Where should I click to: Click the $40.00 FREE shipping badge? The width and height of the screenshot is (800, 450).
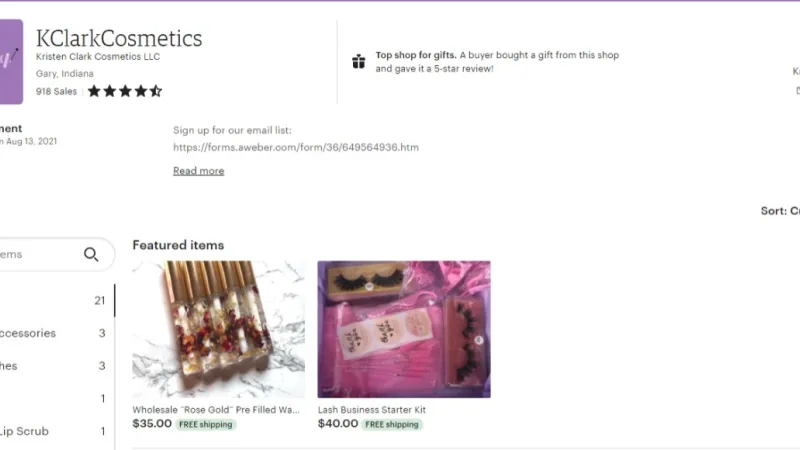click(x=392, y=424)
